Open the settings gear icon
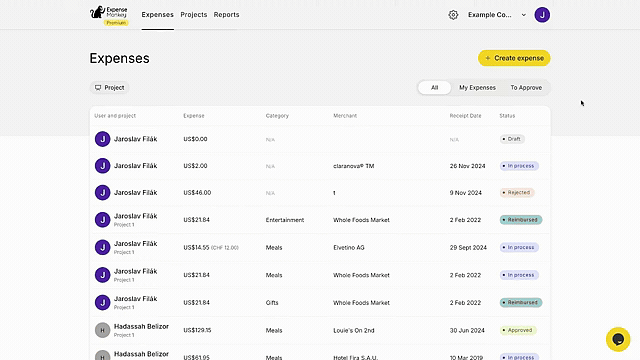 pos(453,15)
